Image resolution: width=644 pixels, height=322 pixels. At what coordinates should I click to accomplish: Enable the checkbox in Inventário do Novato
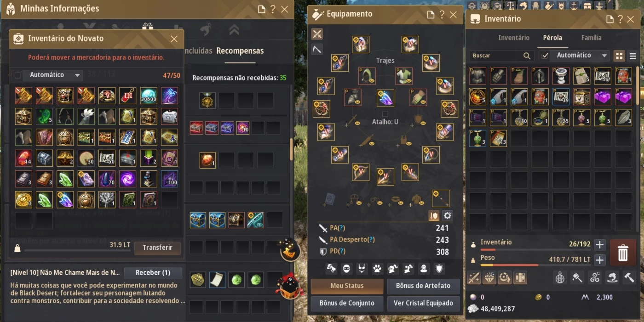click(17, 75)
